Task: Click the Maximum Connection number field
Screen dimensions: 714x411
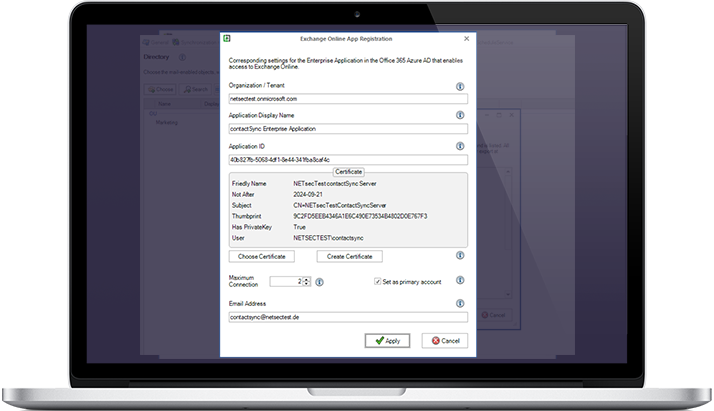Action: point(286,282)
